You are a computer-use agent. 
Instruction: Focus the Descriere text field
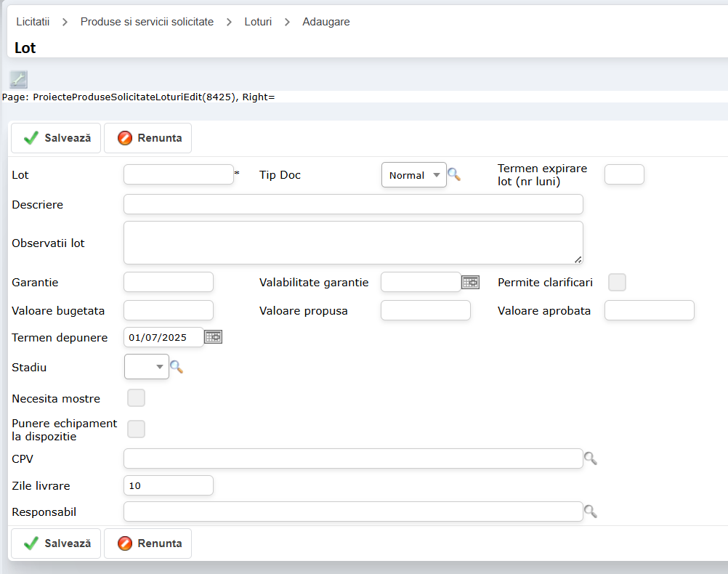[353, 204]
